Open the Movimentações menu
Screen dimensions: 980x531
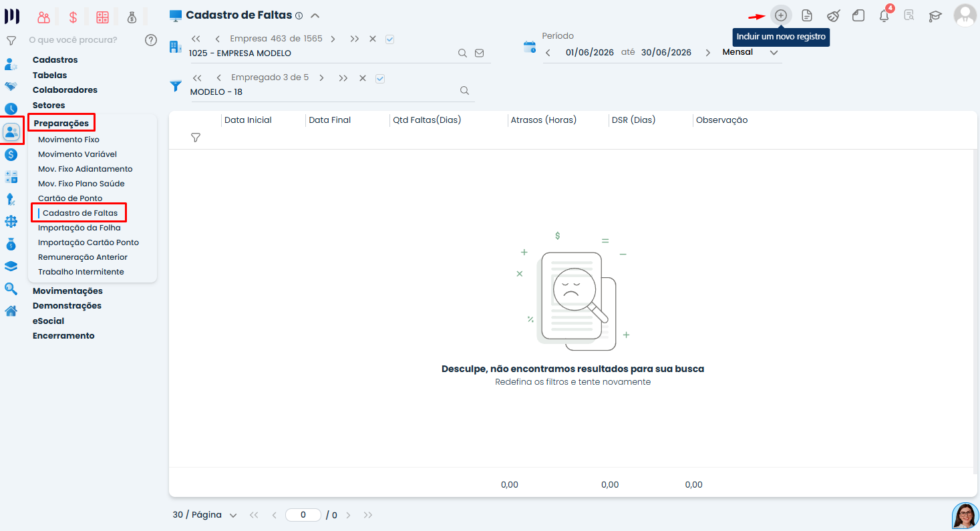click(67, 291)
